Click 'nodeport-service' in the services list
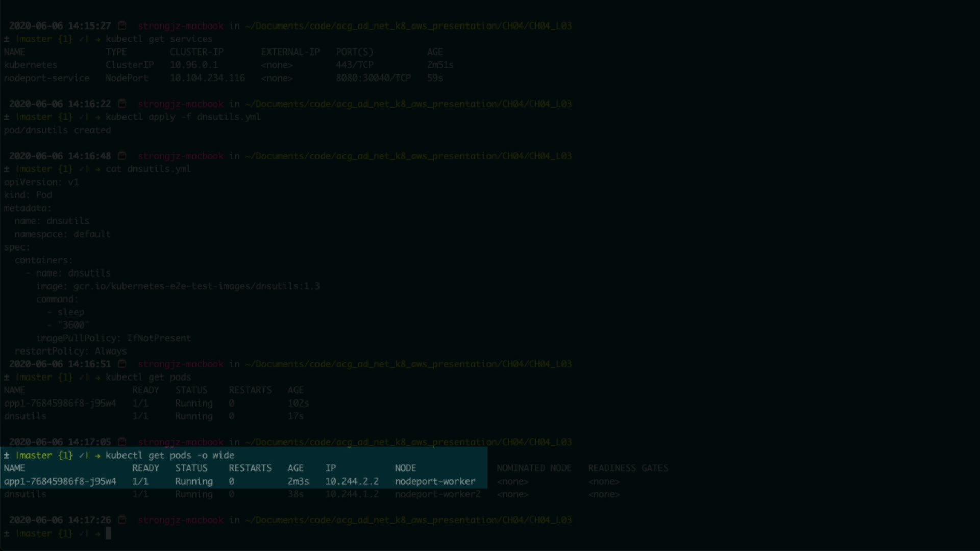Viewport: 980px width, 551px height. coord(46,78)
